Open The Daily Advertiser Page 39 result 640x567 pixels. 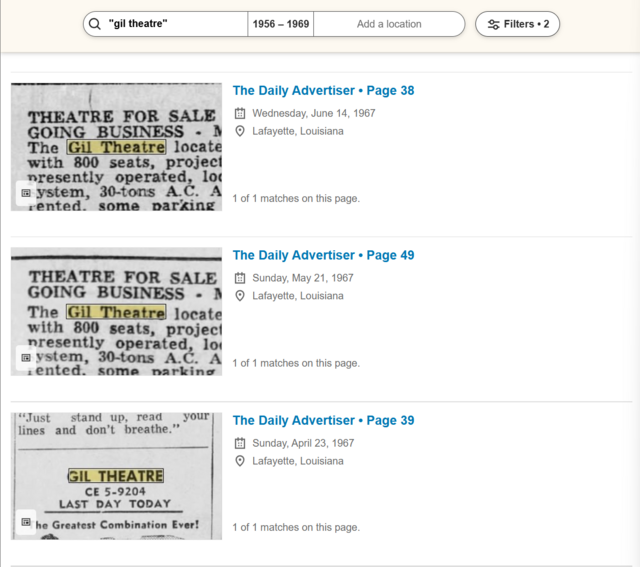[x=323, y=420]
